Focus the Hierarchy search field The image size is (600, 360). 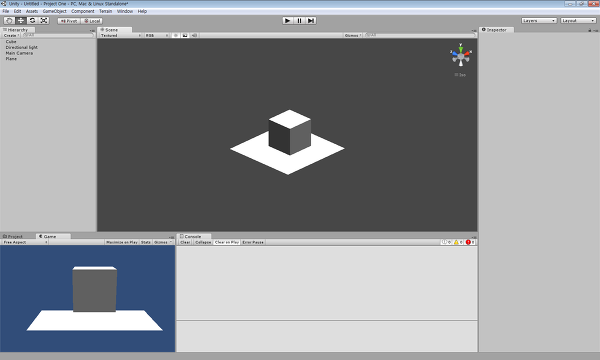pos(58,35)
